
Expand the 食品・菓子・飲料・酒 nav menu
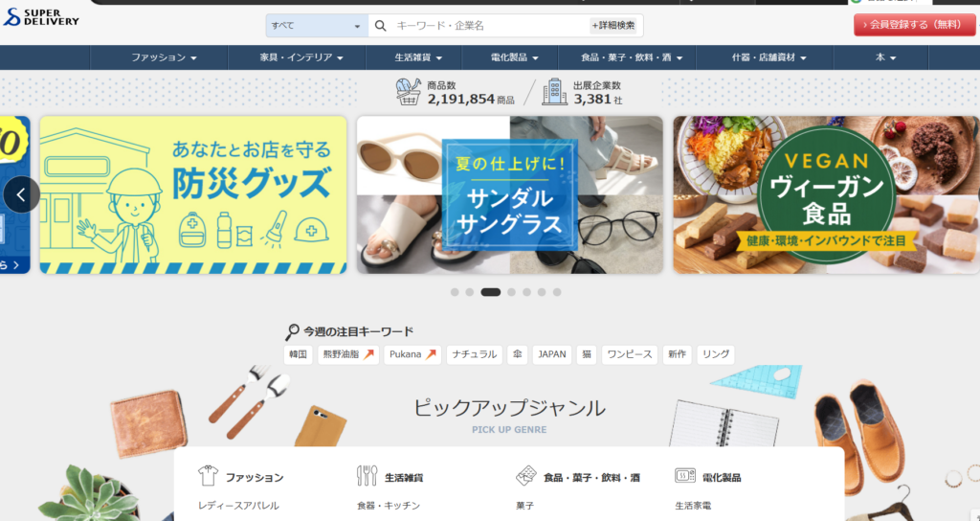point(632,57)
